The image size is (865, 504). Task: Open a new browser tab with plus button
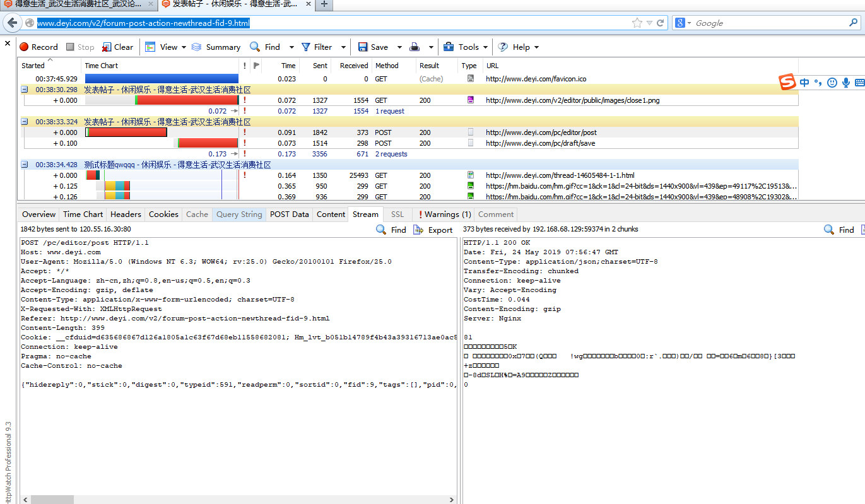click(x=324, y=4)
